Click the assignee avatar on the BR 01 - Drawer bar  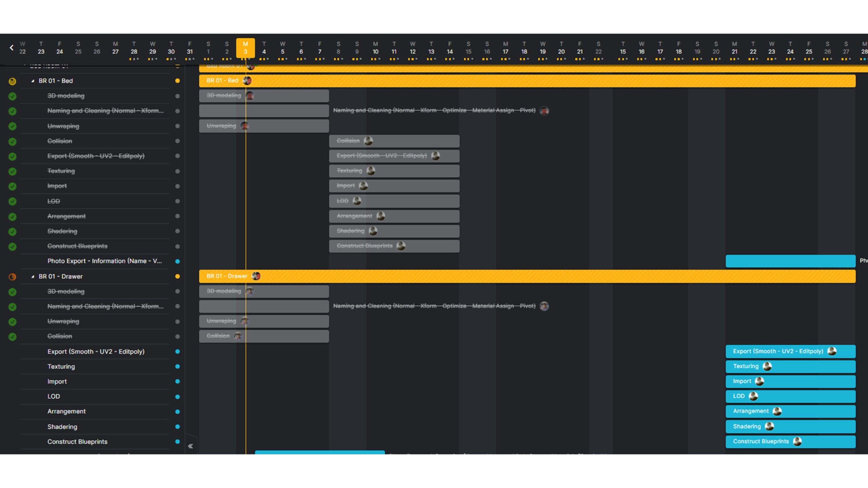[x=256, y=276]
